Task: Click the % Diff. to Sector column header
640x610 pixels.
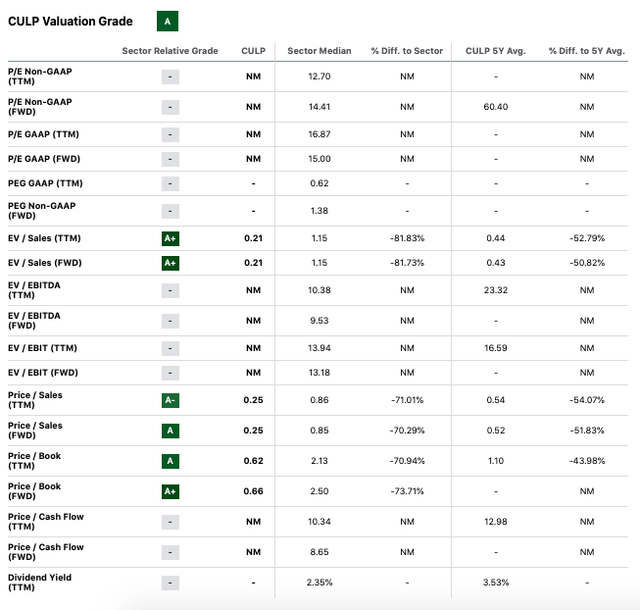Action: tap(407, 51)
